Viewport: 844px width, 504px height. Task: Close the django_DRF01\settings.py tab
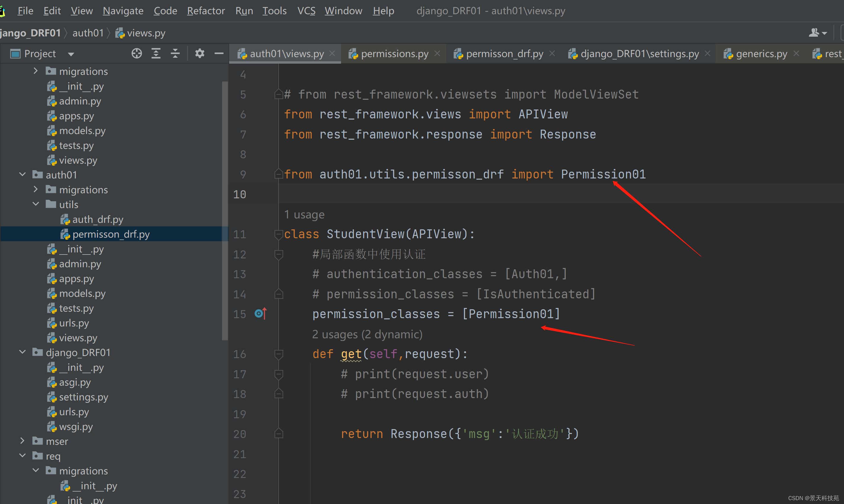[708, 53]
